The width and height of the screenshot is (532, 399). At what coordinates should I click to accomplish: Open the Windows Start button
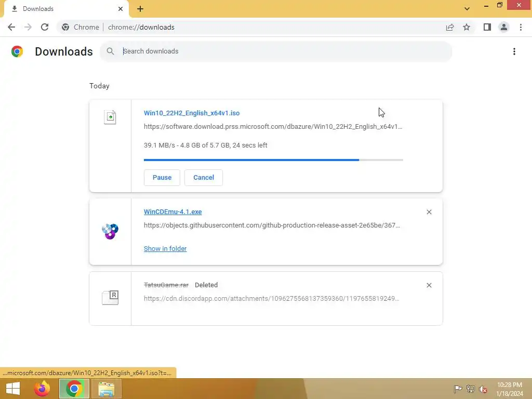pos(13,389)
